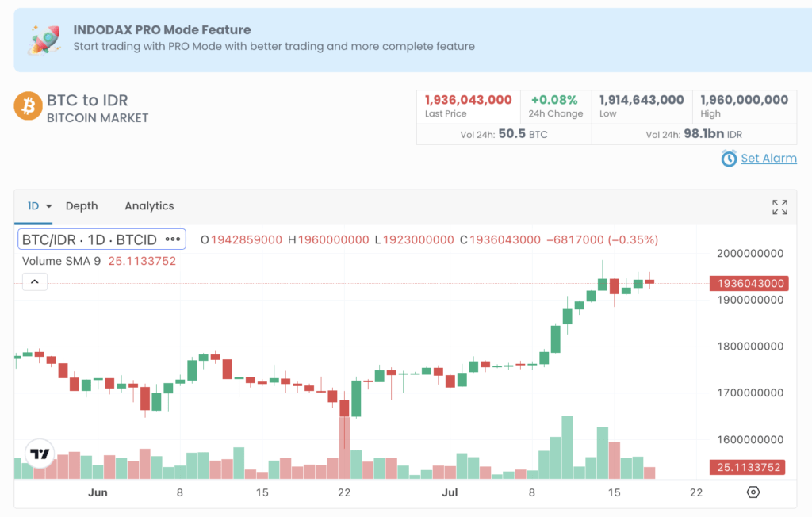
Task: Click the BITCOIN MARKET subtitle
Action: (98, 118)
